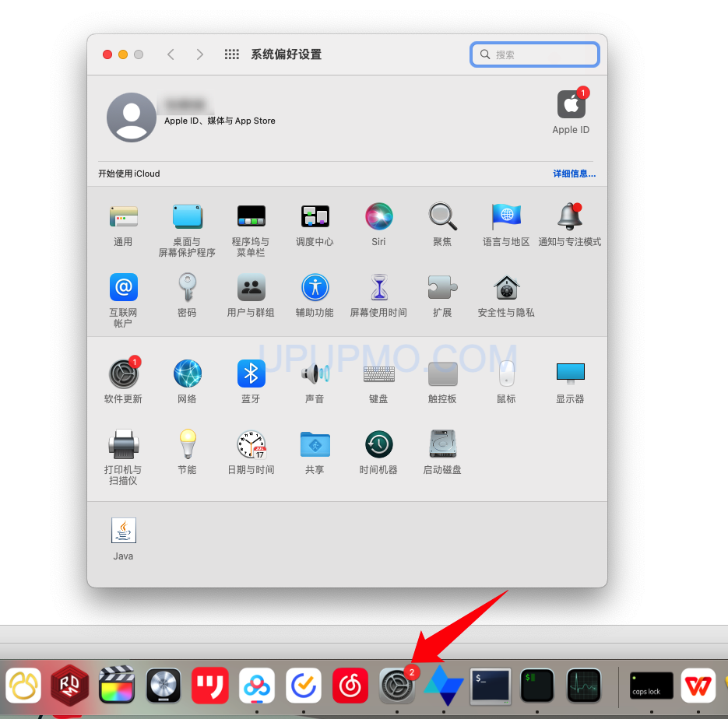This screenshot has width=728, height=719.
Task: Open Logic Pro from Dock
Action: pyautogui.click(x=164, y=686)
